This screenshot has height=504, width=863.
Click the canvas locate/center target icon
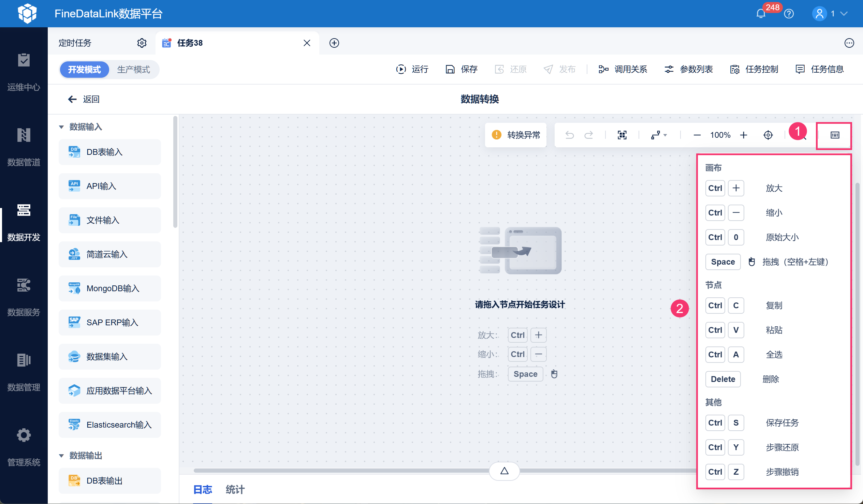click(x=768, y=135)
